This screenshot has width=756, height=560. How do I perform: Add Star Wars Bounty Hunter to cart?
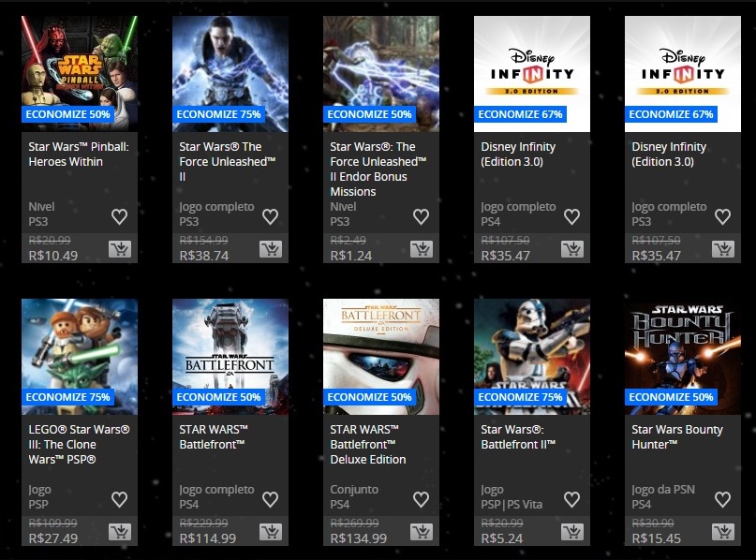click(723, 532)
